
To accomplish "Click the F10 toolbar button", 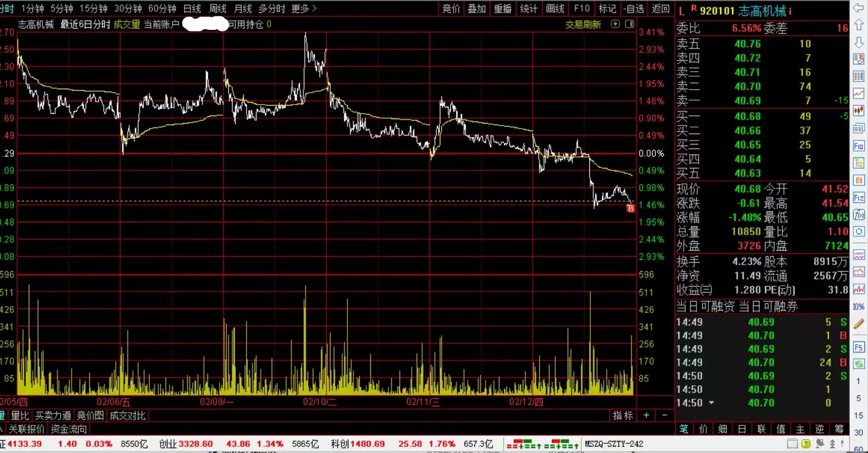I will (x=581, y=8).
